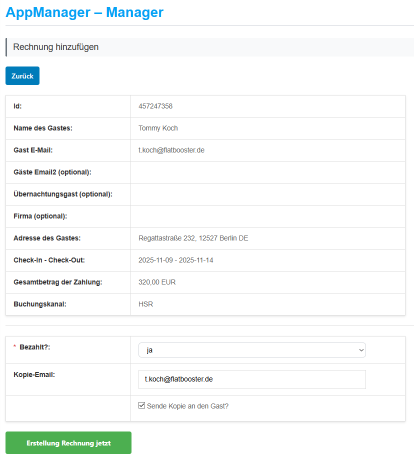Click the AppManager – Manager title
414x460 pixels.
[x=84, y=12]
